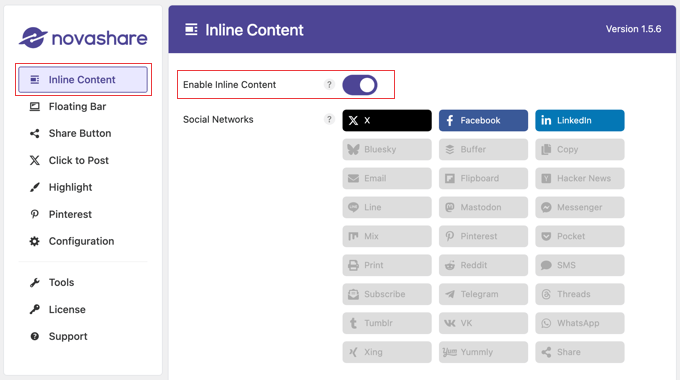This screenshot has width=680, height=380.
Task: Click the Inline Content header icon
Action: [191, 29]
